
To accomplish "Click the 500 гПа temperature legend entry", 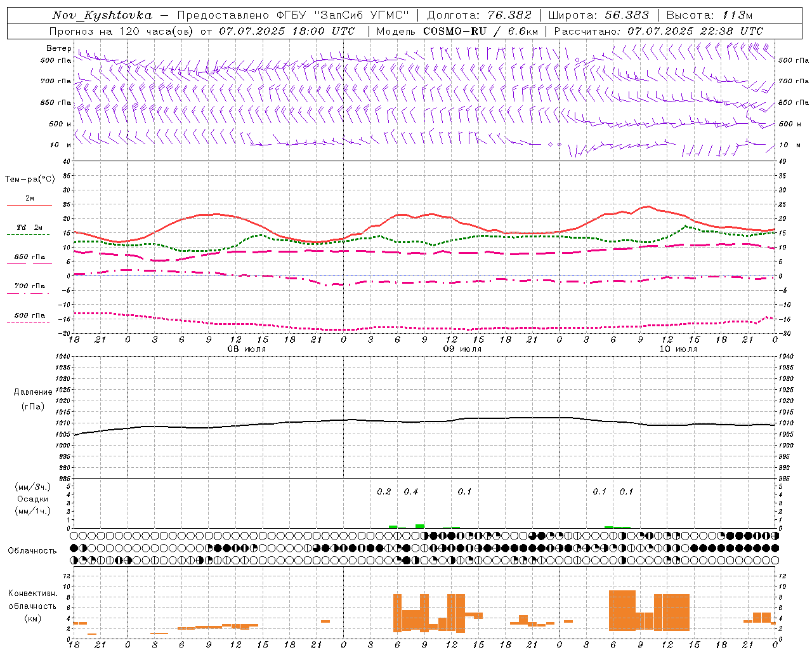I will [29, 316].
